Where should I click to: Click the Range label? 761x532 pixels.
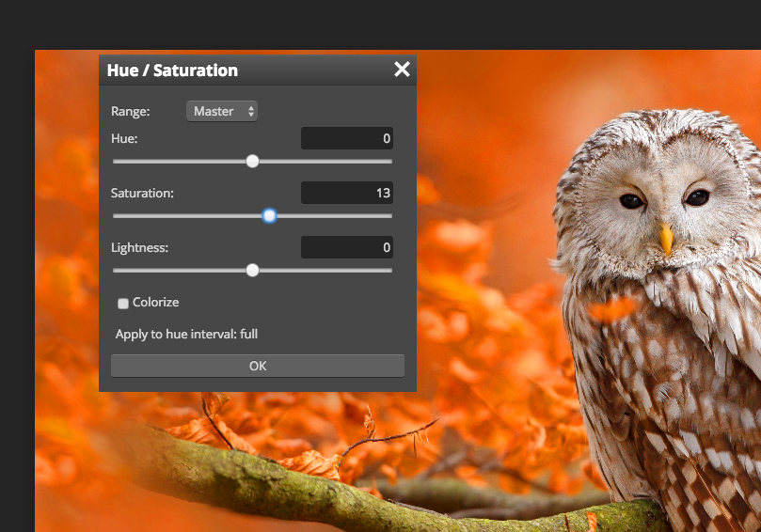130,111
